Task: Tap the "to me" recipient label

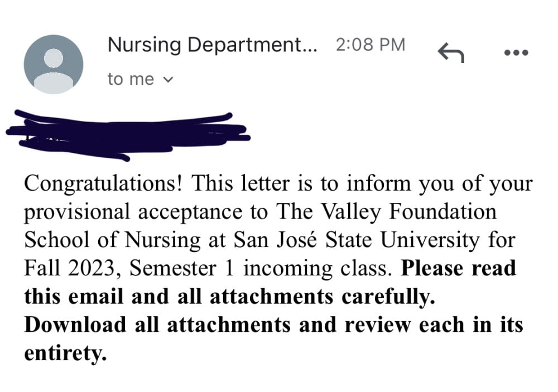Action: 131,79
